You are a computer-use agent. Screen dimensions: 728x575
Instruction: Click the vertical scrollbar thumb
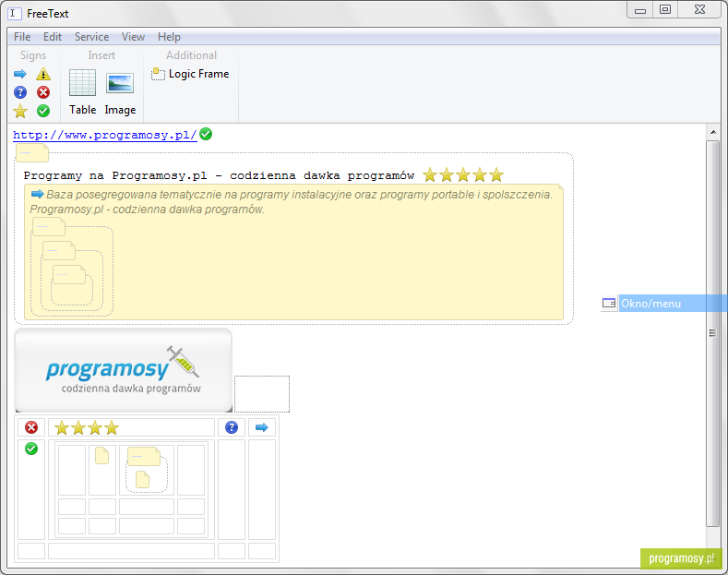point(713,333)
